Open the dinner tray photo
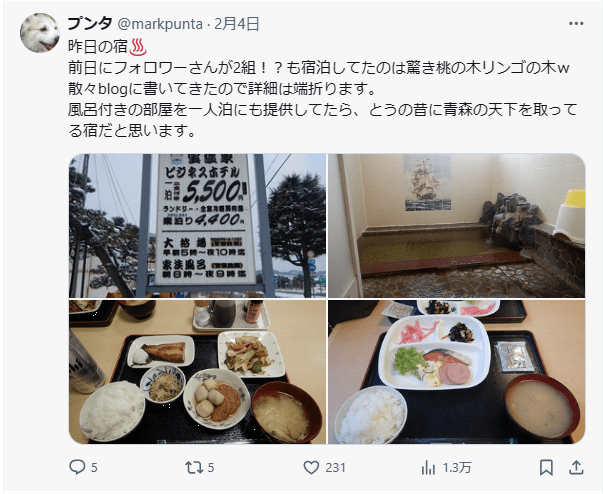This screenshot has height=494, width=603. click(x=198, y=372)
